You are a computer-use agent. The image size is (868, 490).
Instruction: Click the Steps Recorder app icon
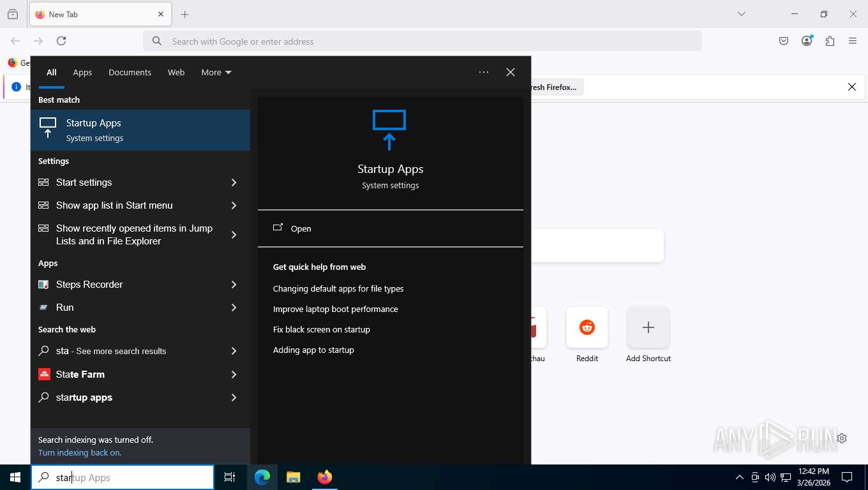coord(43,285)
